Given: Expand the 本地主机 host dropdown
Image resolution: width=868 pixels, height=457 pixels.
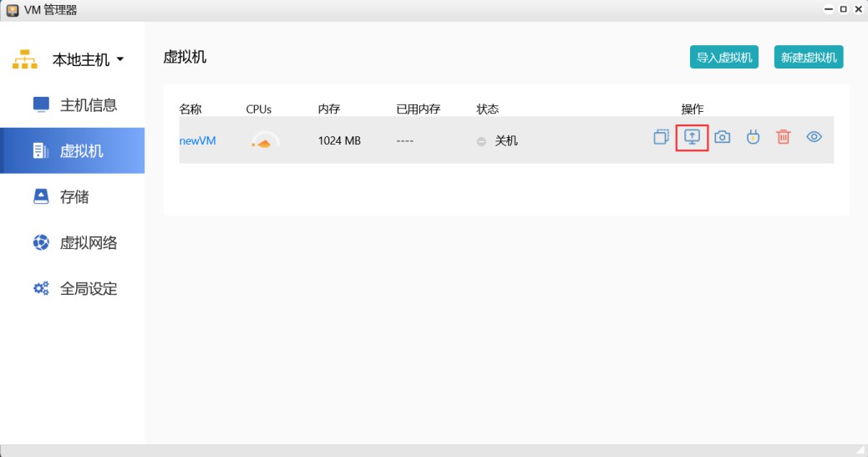Looking at the screenshot, I should coord(119,60).
